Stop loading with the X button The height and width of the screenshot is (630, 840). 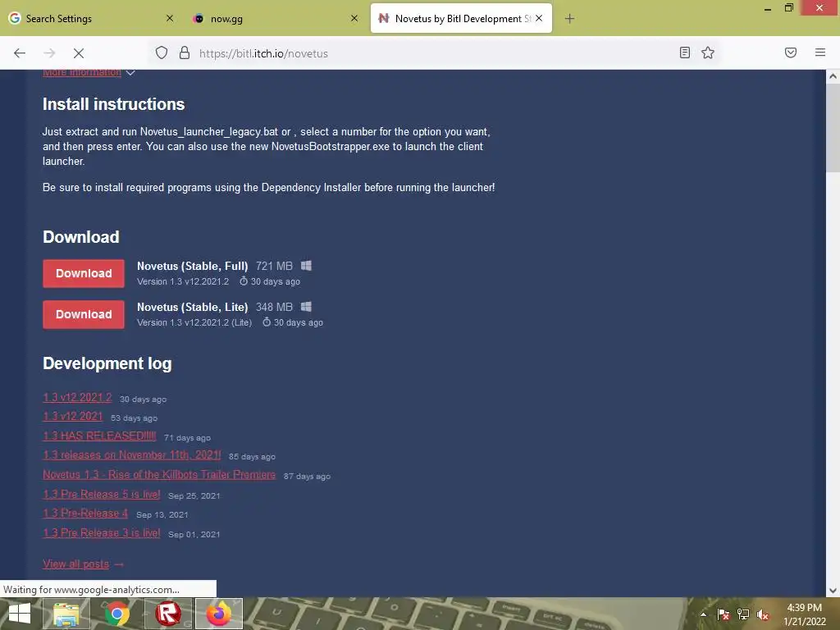79,53
